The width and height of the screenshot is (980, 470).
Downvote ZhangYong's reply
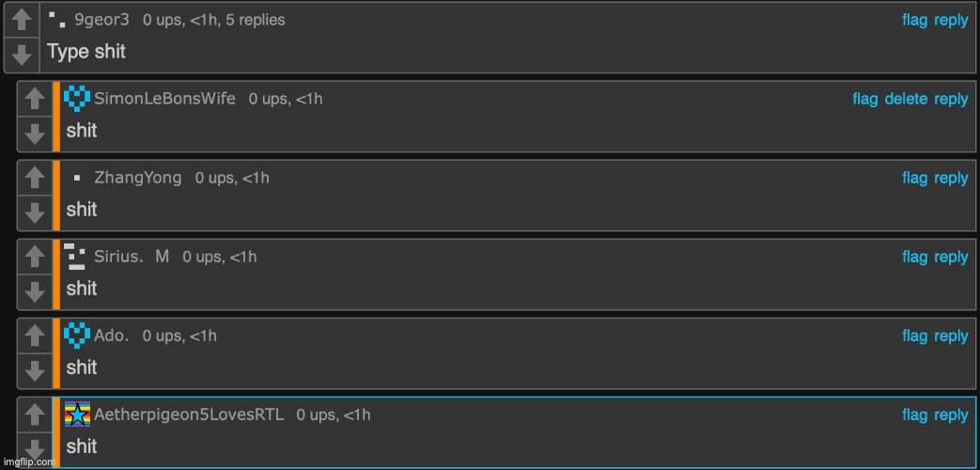coord(35,213)
